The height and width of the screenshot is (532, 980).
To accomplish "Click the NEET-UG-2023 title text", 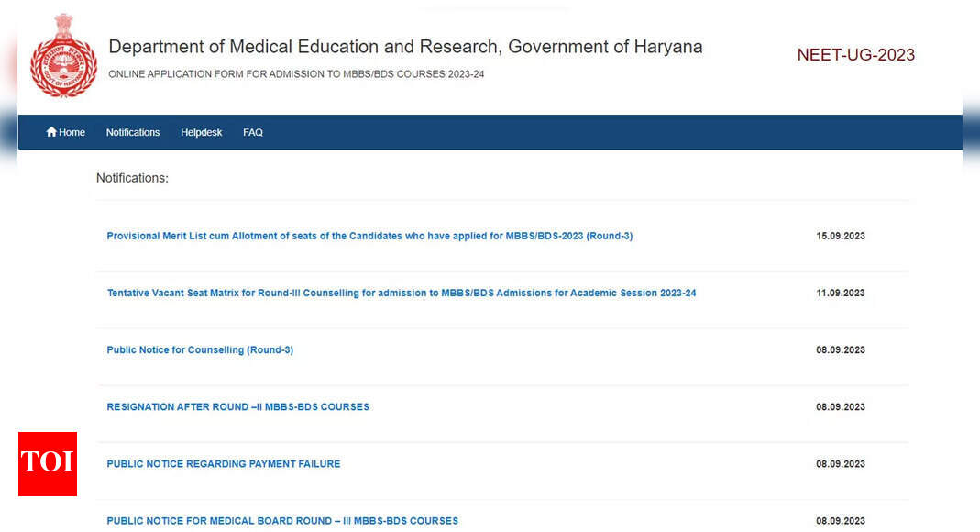I will [x=855, y=55].
